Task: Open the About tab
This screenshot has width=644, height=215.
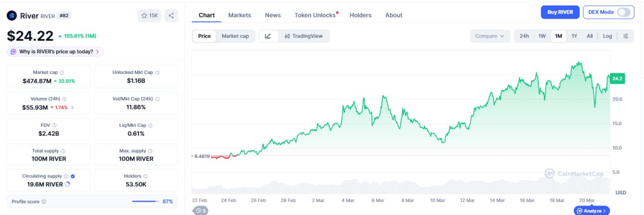Action: pyautogui.click(x=394, y=15)
